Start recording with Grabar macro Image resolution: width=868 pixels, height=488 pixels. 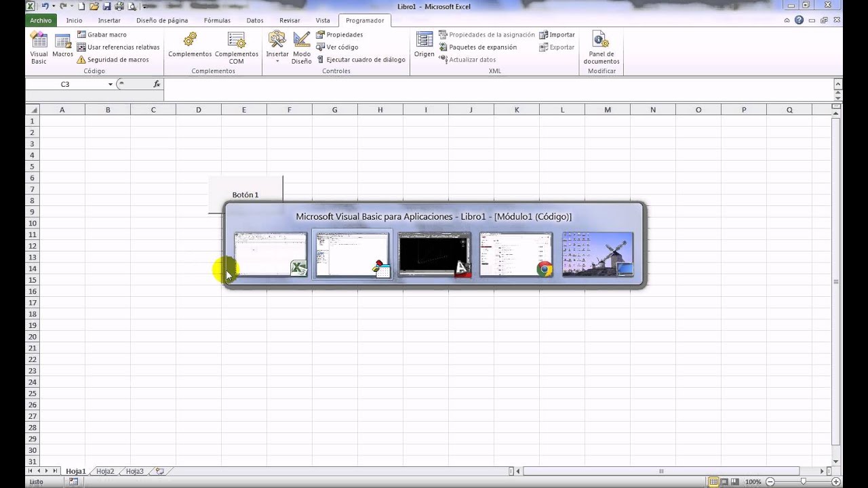point(101,35)
